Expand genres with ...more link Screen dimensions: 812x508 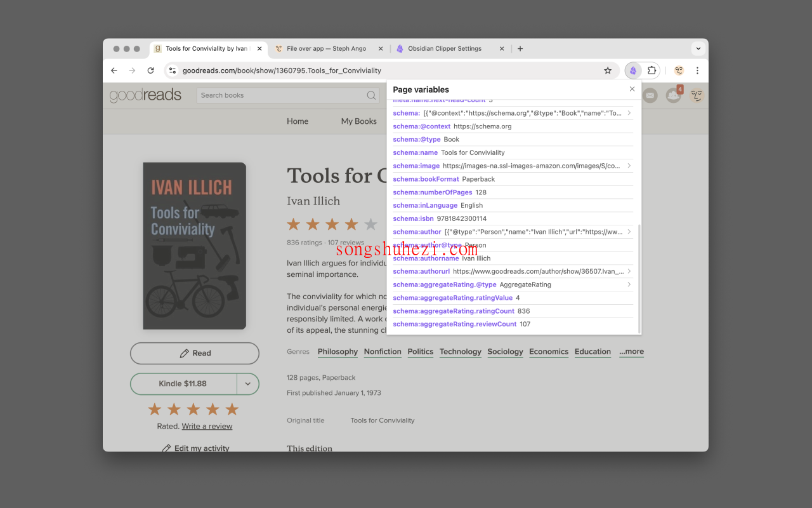tap(631, 352)
